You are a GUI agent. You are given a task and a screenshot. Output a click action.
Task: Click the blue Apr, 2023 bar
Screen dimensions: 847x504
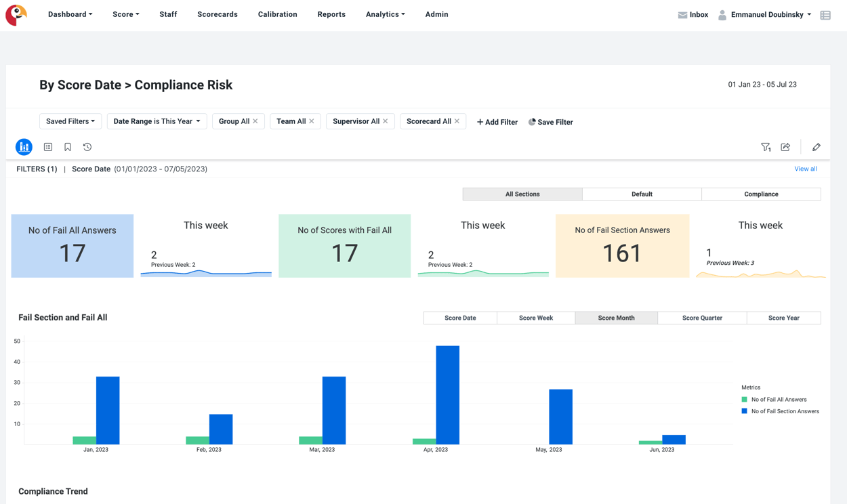(448, 395)
